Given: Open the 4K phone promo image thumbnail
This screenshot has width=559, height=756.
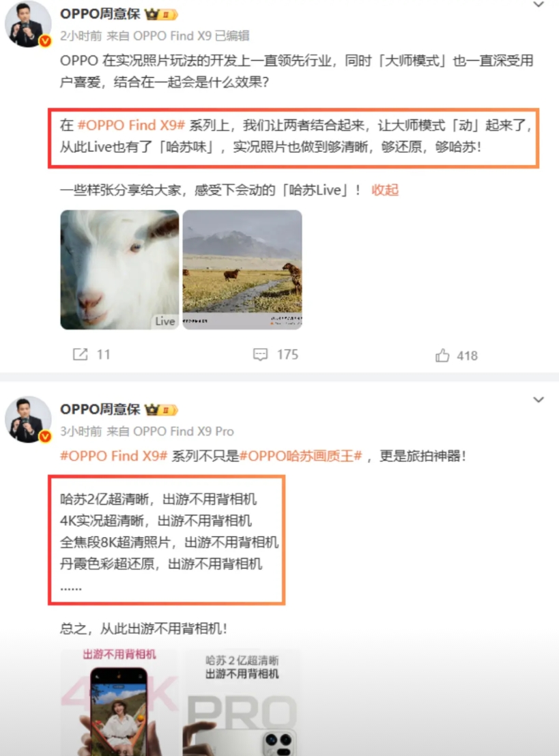Looking at the screenshot, I should tap(119, 702).
